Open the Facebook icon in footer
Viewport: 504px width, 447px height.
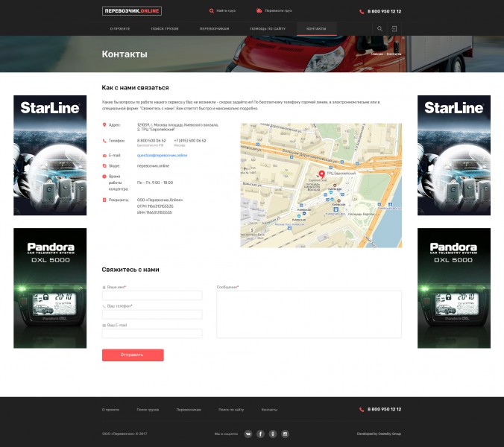(261, 434)
